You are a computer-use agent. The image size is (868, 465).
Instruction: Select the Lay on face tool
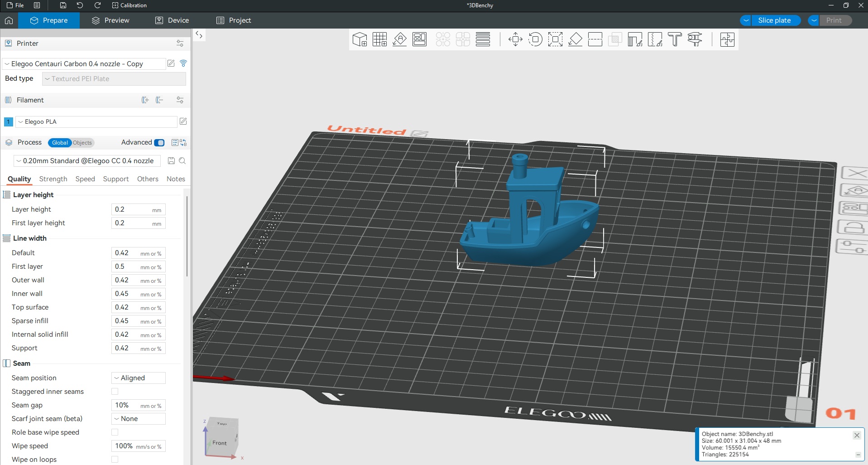(x=575, y=39)
